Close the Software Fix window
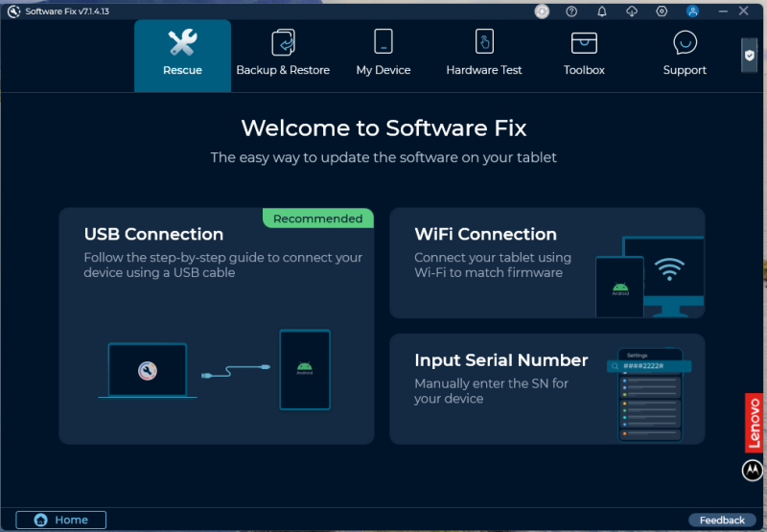This screenshot has height=532, width=767. pos(744,11)
